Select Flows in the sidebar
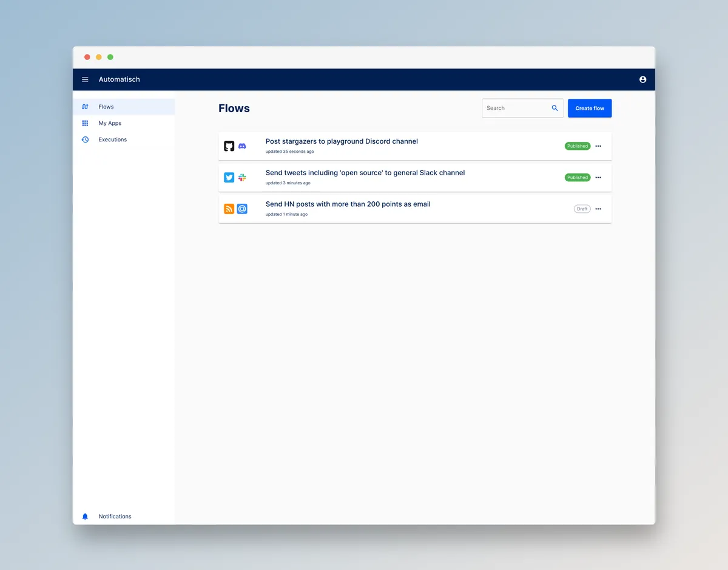The image size is (728, 570). point(106,107)
